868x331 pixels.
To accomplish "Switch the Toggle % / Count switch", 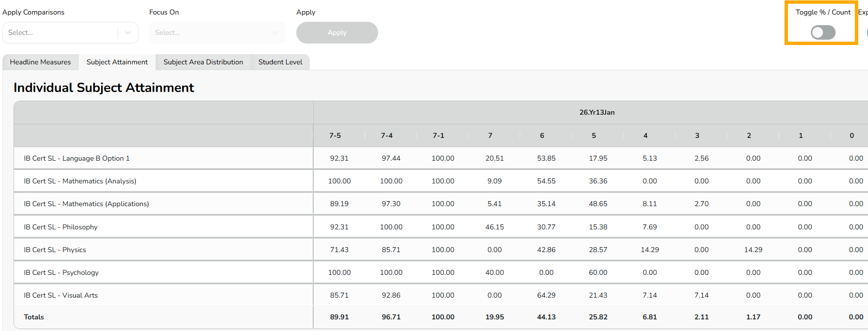I will tap(823, 32).
